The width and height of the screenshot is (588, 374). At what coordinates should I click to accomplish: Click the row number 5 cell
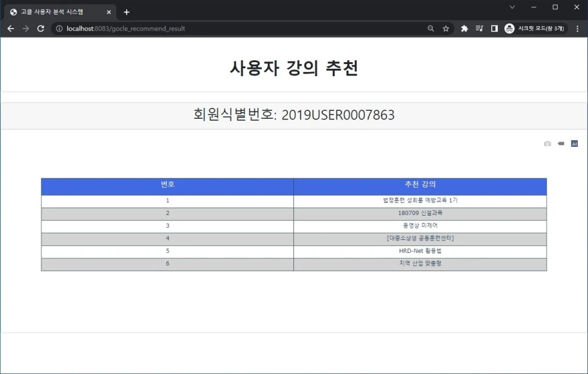tap(167, 252)
